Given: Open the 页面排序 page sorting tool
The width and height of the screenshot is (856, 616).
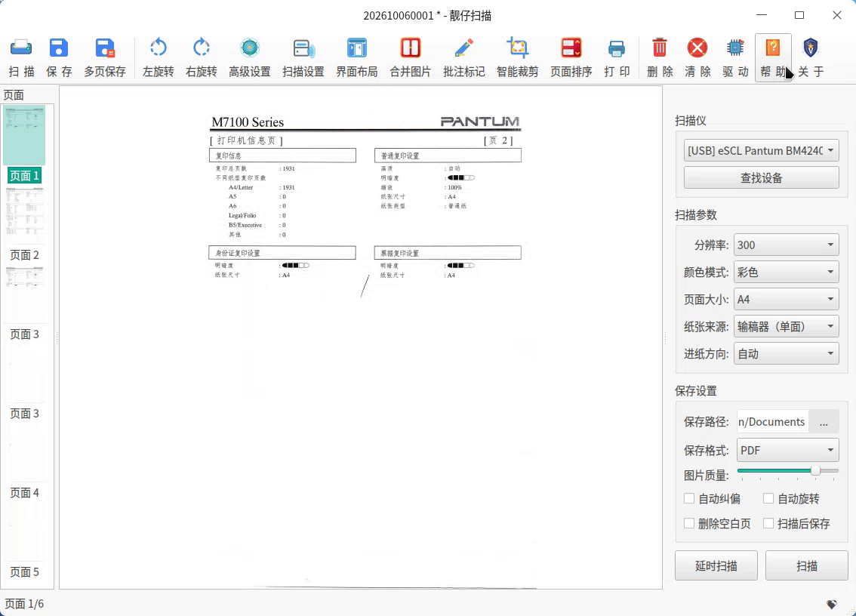Looking at the screenshot, I should click(x=571, y=57).
